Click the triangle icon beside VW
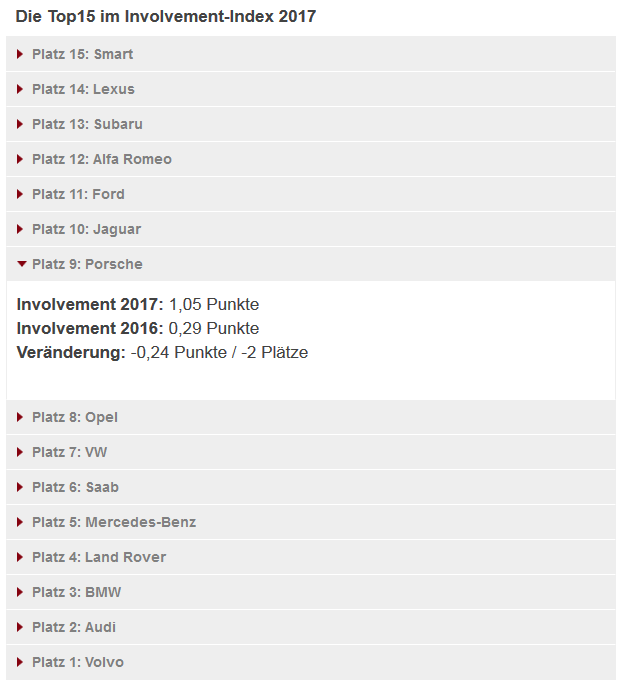 (x=20, y=452)
